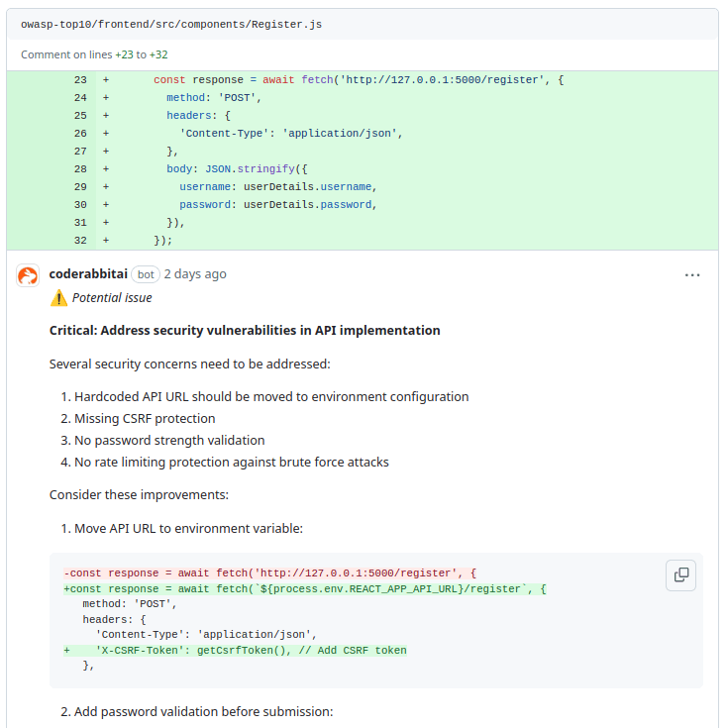Click line number 26 in the diff
The image size is (728, 728).
click(80, 134)
